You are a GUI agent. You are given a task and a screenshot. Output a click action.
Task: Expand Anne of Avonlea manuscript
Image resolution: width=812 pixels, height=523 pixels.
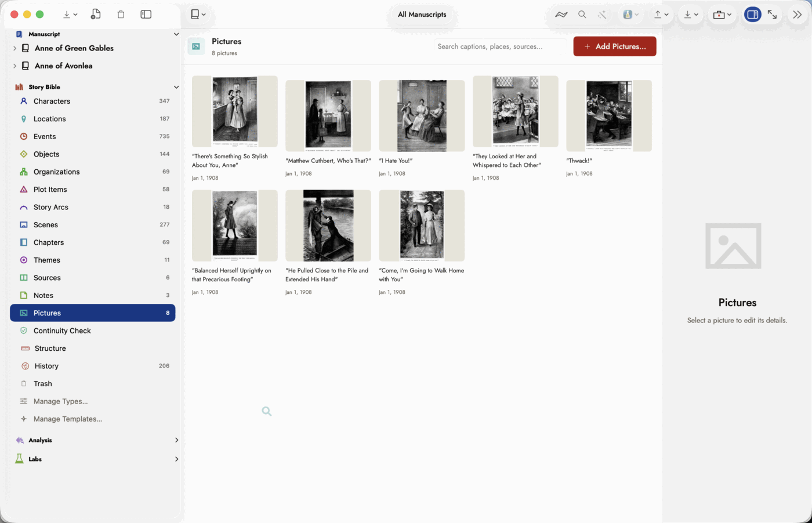14,66
